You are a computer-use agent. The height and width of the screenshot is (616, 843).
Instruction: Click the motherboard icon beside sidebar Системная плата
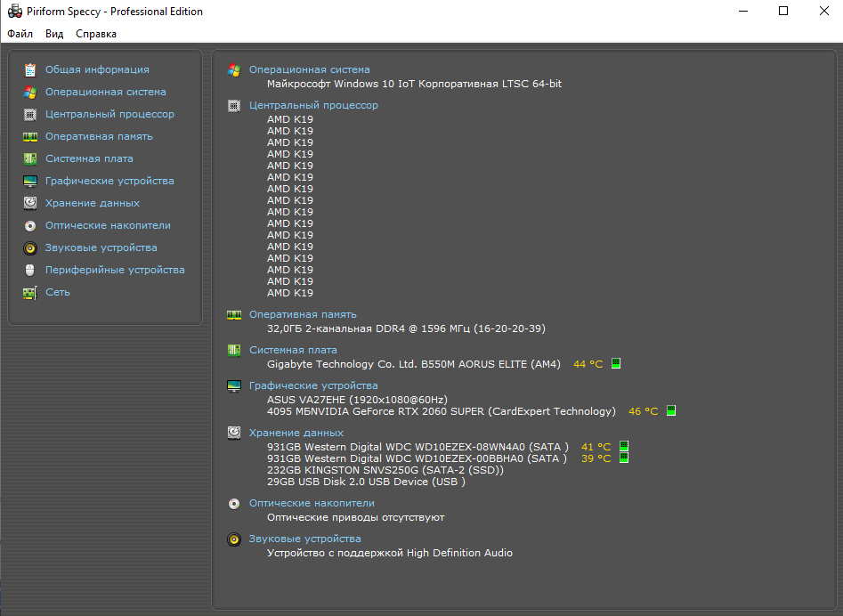point(30,159)
